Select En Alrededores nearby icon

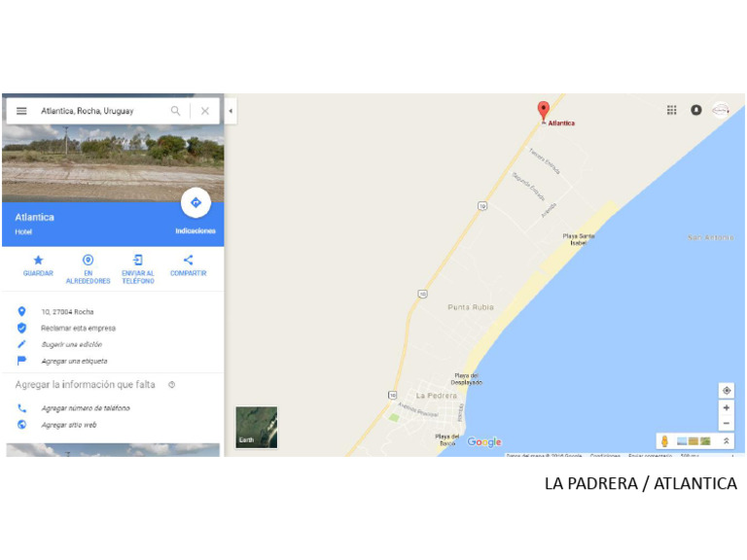click(x=88, y=260)
